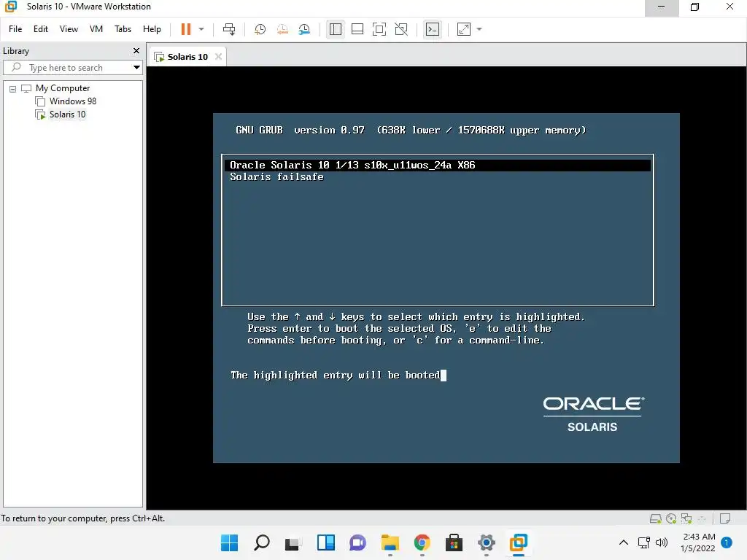This screenshot has width=747, height=560.
Task: Restore down the VMware window
Action: click(x=695, y=7)
